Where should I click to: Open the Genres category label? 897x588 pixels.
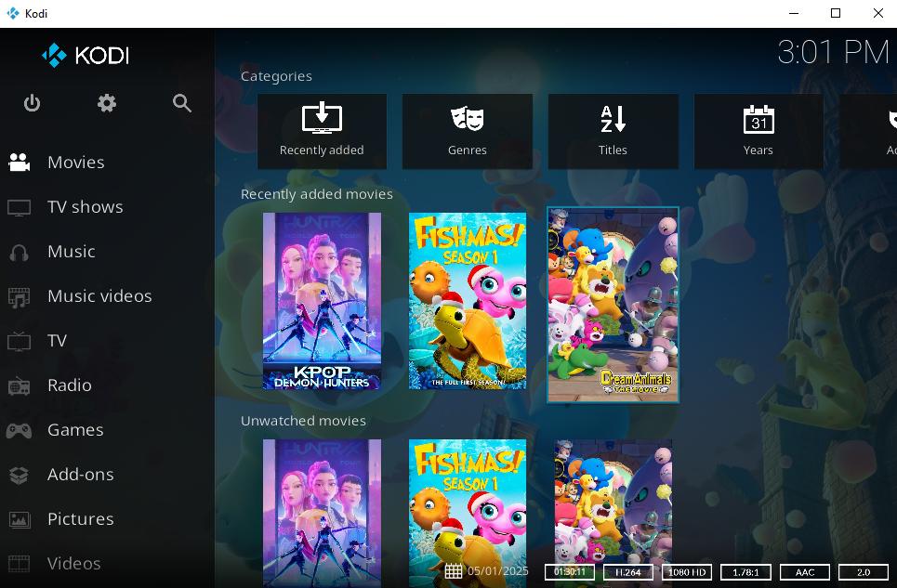pos(468,150)
